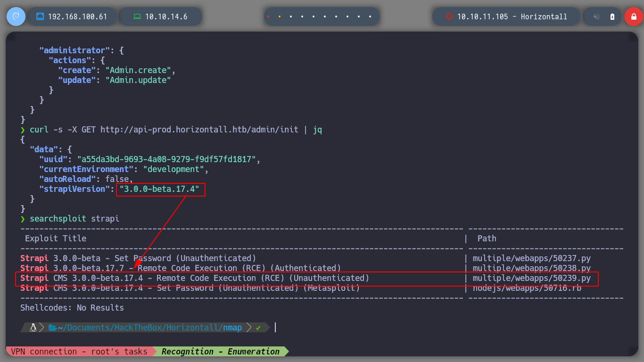Unmute using the muted speaker icon
Screen dimensions: 644x362
pyautogui.click(x=596, y=16)
